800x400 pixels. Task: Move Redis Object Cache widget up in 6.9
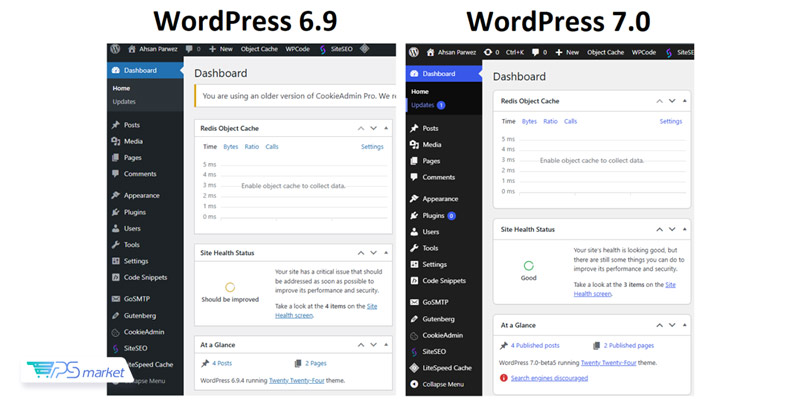coord(361,129)
